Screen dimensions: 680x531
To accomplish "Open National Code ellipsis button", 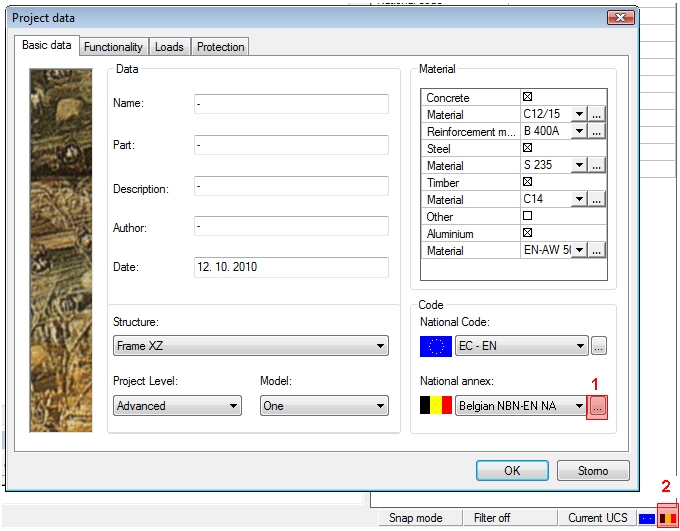I will tap(598, 346).
